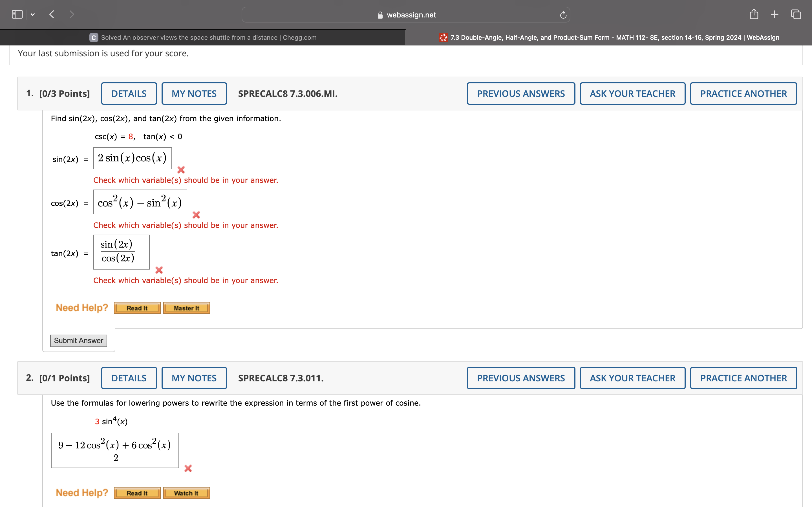The height and width of the screenshot is (507, 812).
Task: Click the Submit Answer button
Action: (78, 341)
